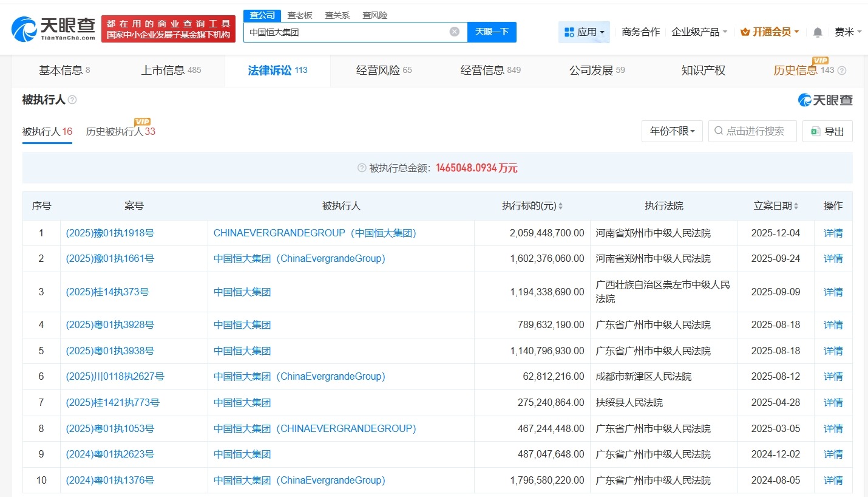Open the 年份不限 year filter dropdown

pyautogui.click(x=671, y=131)
